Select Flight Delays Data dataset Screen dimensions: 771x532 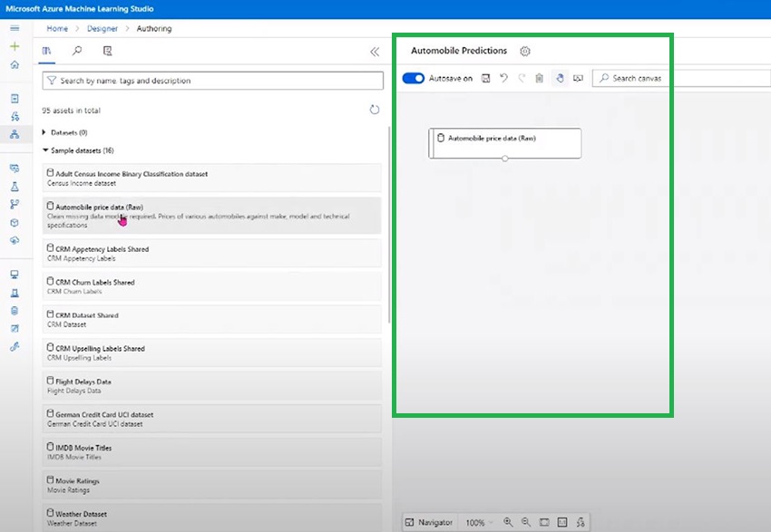tap(212, 385)
